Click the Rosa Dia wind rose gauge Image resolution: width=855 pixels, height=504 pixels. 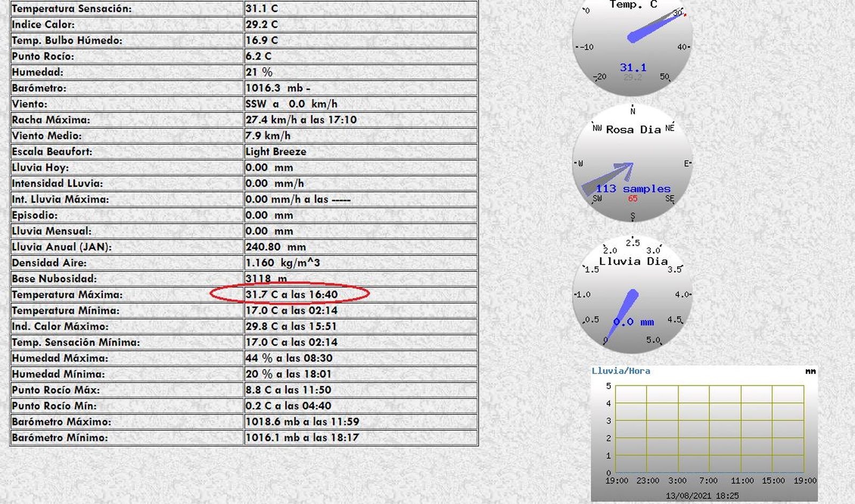click(x=632, y=163)
